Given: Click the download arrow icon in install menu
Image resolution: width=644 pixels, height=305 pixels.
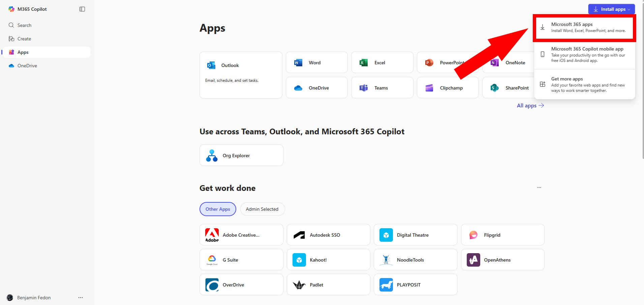Looking at the screenshot, I should click(543, 27).
